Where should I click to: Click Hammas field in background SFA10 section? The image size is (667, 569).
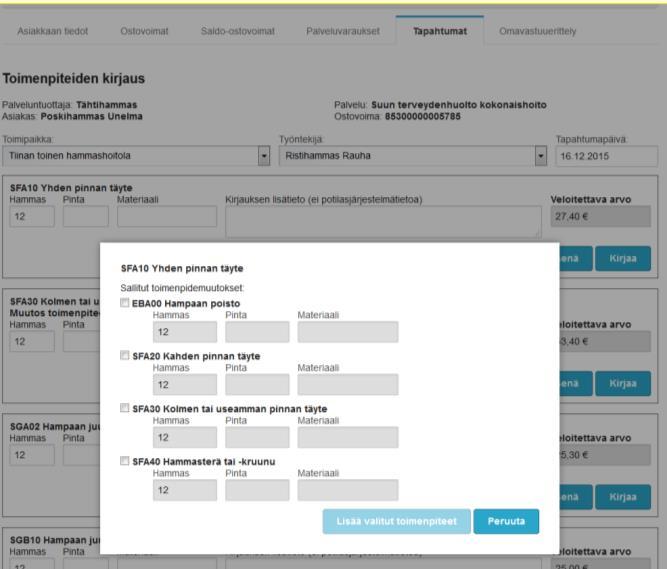(32, 217)
